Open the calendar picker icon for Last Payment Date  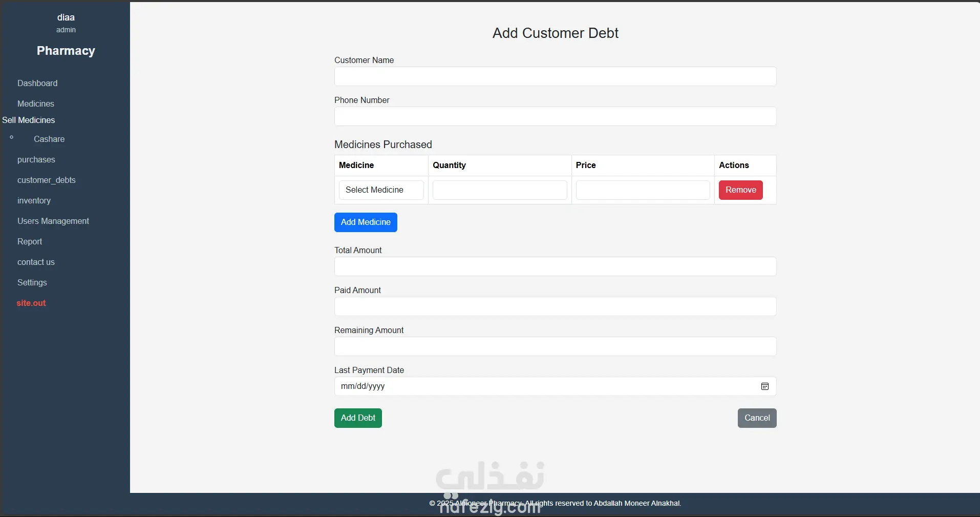click(764, 386)
